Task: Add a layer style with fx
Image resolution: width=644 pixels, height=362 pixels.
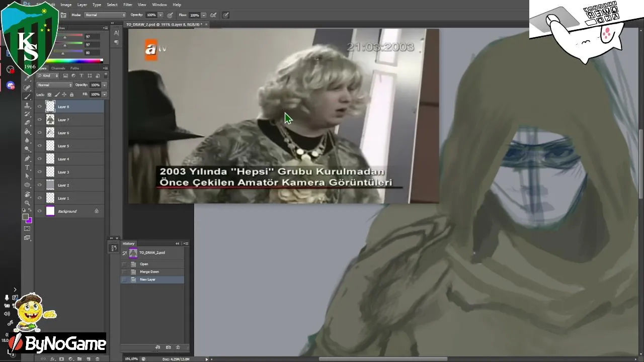Action: pyautogui.click(x=52, y=359)
